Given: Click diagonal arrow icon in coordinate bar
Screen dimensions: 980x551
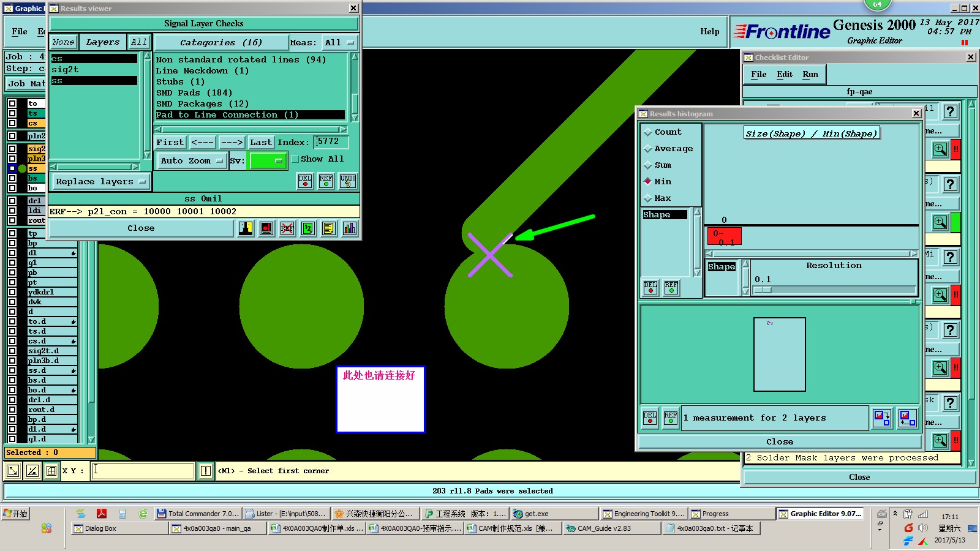Looking at the screenshot, I should (x=12, y=471).
